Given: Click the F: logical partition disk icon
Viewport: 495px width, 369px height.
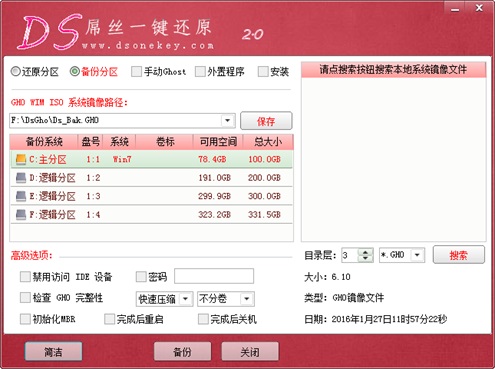Looking at the screenshot, I should (x=21, y=214).
